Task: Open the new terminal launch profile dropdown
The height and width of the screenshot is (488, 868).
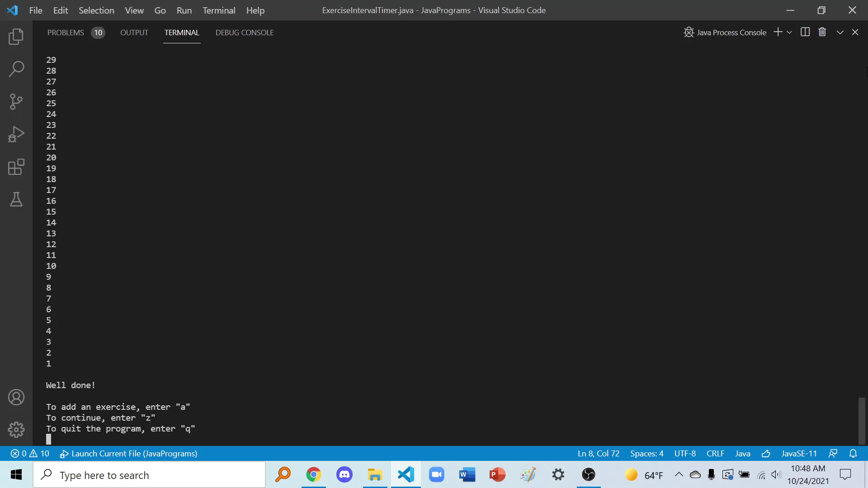Action: (789, 33)
